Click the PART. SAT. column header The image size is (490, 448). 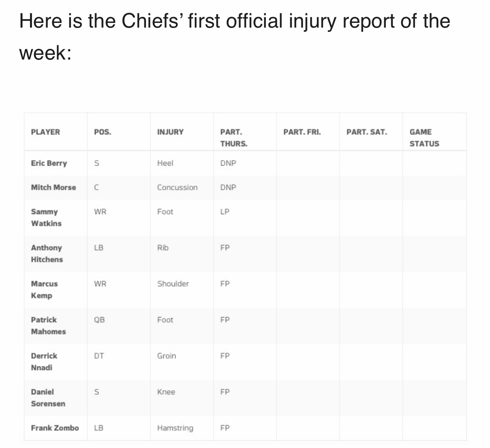coord(367,132)
